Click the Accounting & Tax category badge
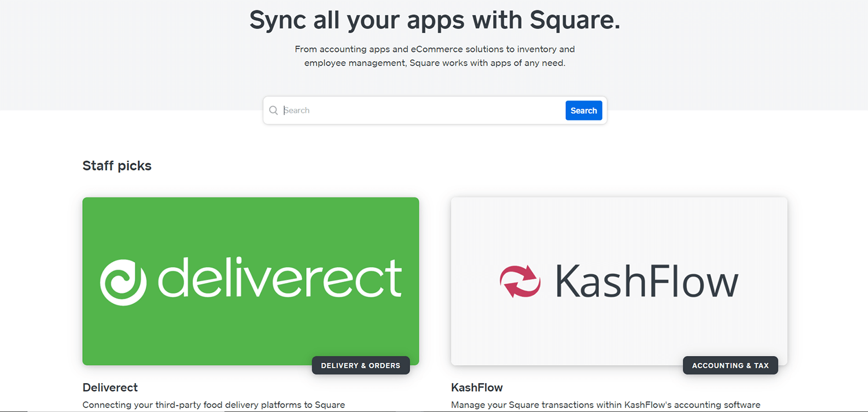This screenshot has height=412, width=868. click(730, 366)
